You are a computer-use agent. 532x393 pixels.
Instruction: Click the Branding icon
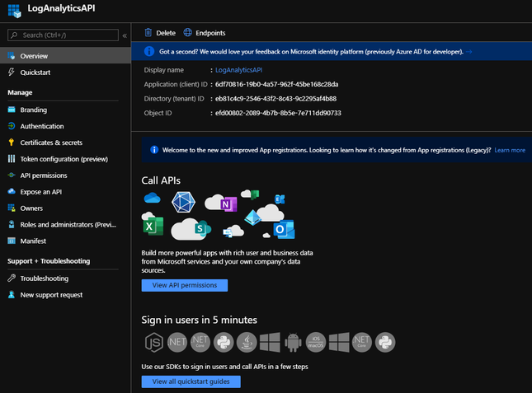point(12,110)
